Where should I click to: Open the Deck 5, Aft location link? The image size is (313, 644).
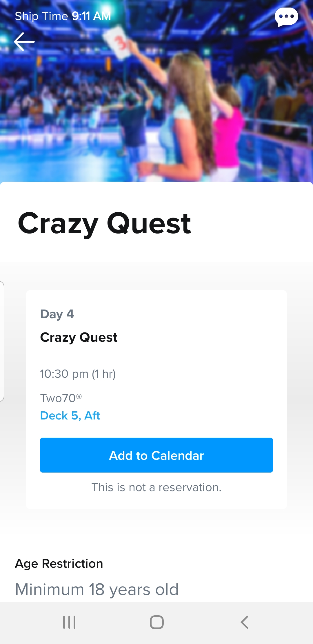(70, 416)
